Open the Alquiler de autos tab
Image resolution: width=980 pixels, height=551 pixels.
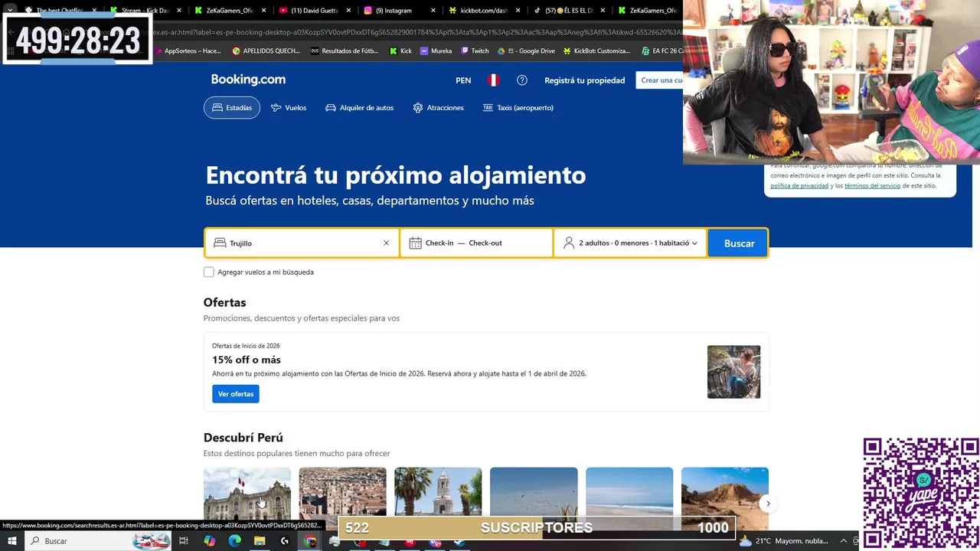(x=360, y=108)
